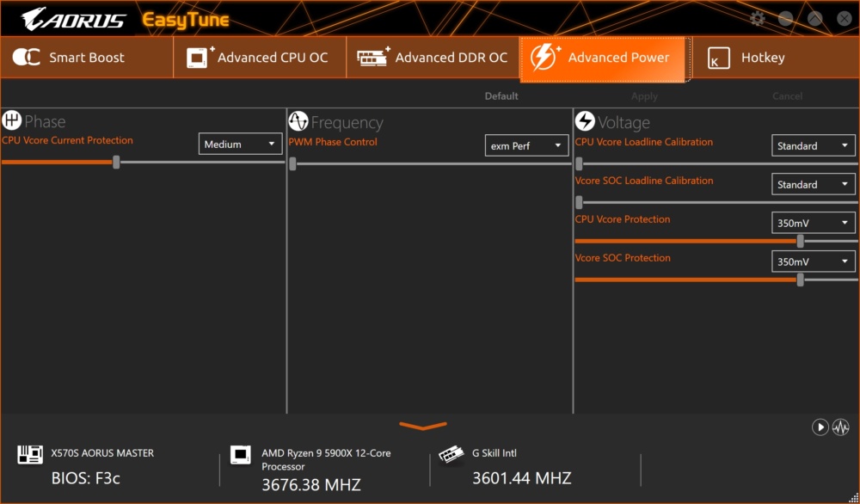Click the EasyTune title text

[x=186, y=21]
